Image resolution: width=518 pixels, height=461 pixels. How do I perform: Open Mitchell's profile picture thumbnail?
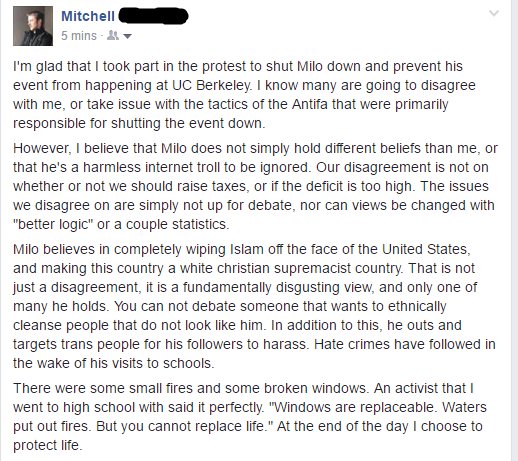(x=33, y=26)
